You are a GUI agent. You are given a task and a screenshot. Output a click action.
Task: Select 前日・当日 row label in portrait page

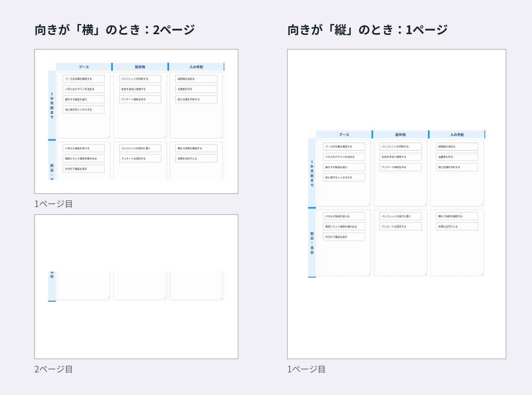pyautogui.click(x=312, y=243)
